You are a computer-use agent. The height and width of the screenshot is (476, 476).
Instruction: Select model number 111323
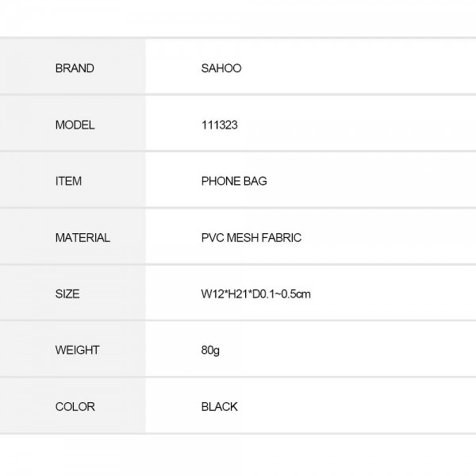coord(218,125)
